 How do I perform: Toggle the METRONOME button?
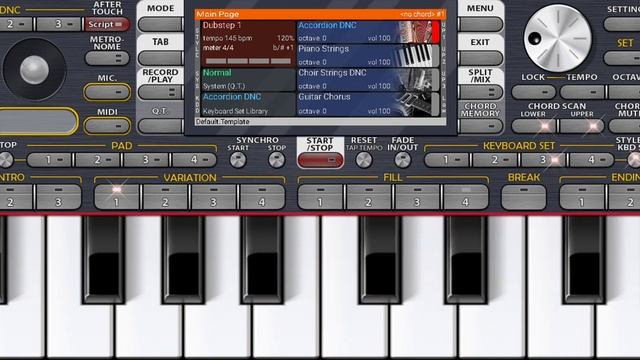[x=107, y=58]
